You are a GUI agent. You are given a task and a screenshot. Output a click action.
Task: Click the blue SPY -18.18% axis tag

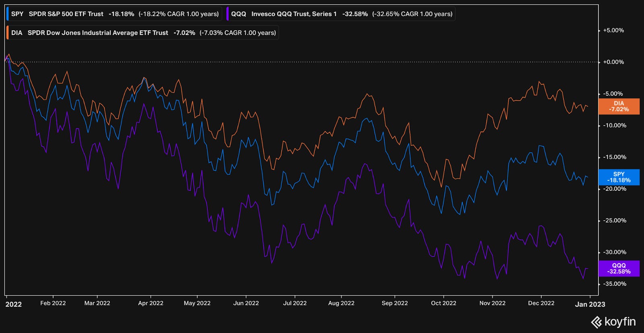click(x=619, y=177)
